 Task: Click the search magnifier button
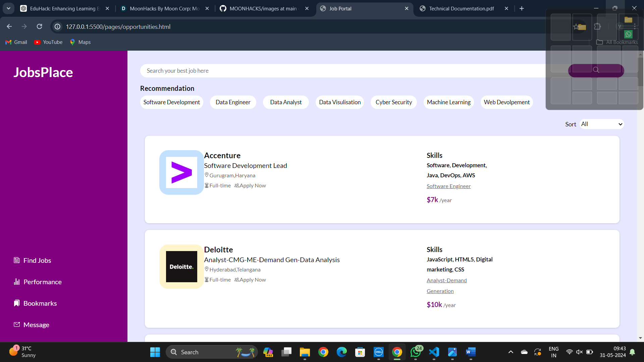coord(596,70)
